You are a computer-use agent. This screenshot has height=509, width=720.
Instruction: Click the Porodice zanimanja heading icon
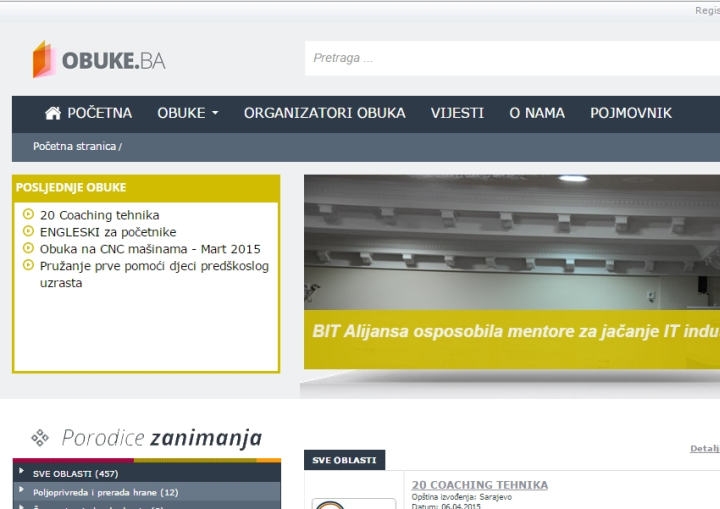pos(40,437)
